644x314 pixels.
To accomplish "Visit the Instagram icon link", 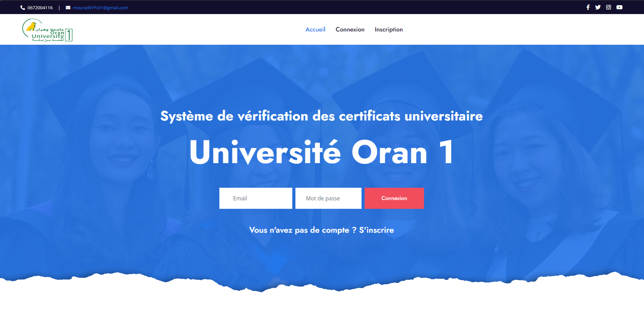I will pyautogui.click(x=609, y=7).
